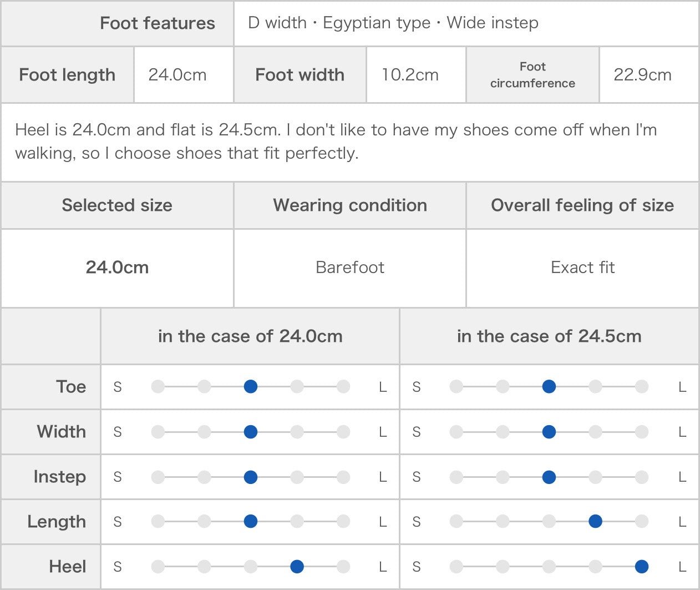Select the filled Instep dot for 24.5cm
The image size is (700, 590).
point(549,477)
